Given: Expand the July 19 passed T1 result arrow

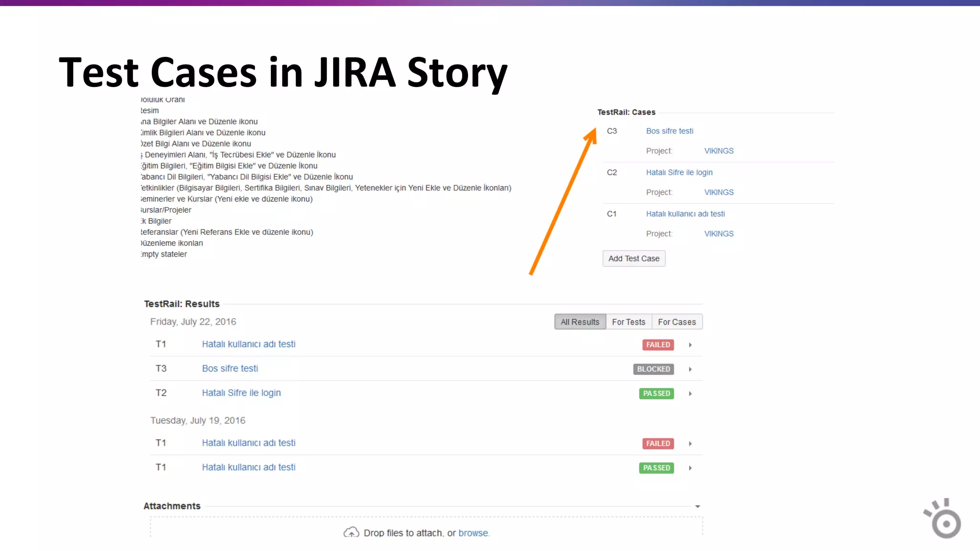Looking at the screenshot, I should 690,468.
